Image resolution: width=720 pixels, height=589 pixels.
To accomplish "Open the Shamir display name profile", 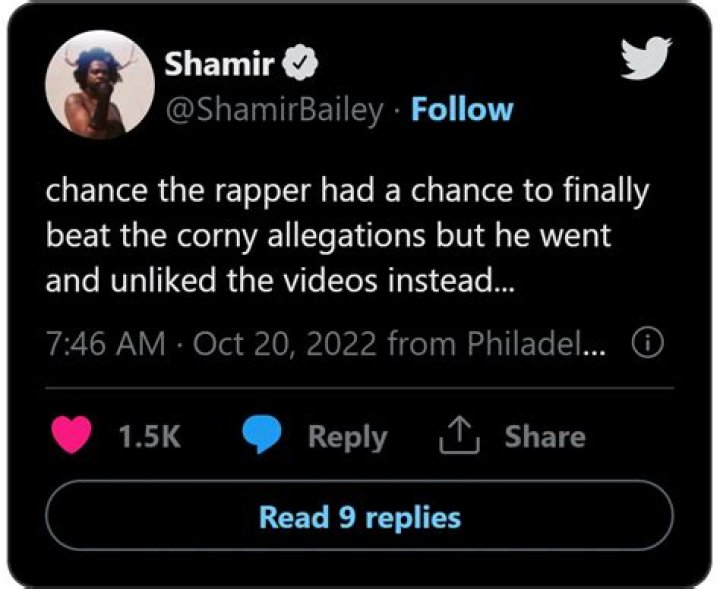I will tap(220, 66).
